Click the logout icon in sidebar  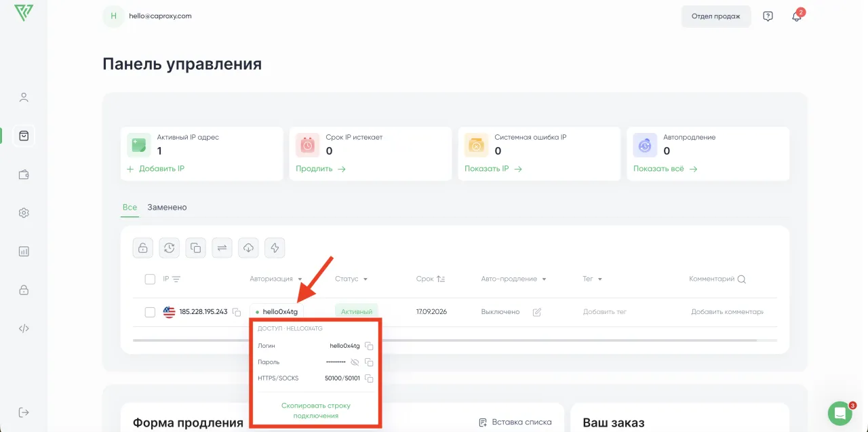[x=24, y=412]
